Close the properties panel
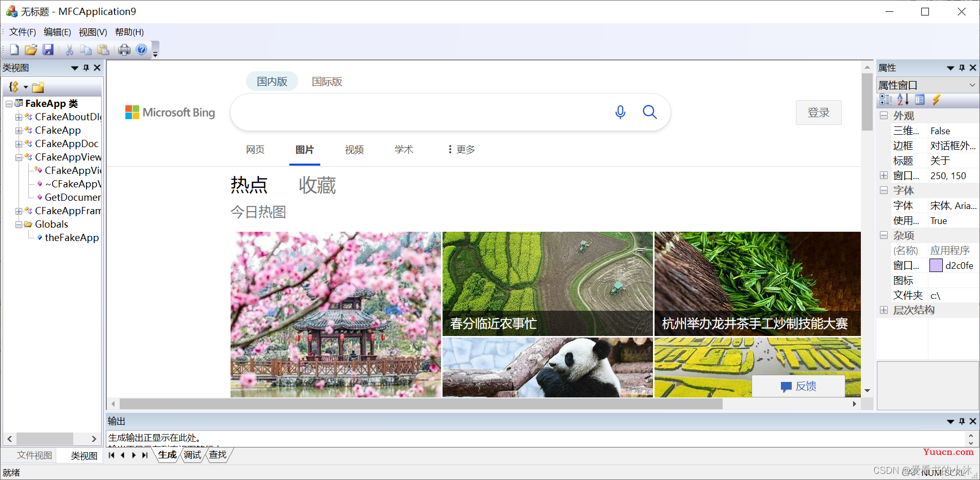980x480 pixels. point(973,68)
